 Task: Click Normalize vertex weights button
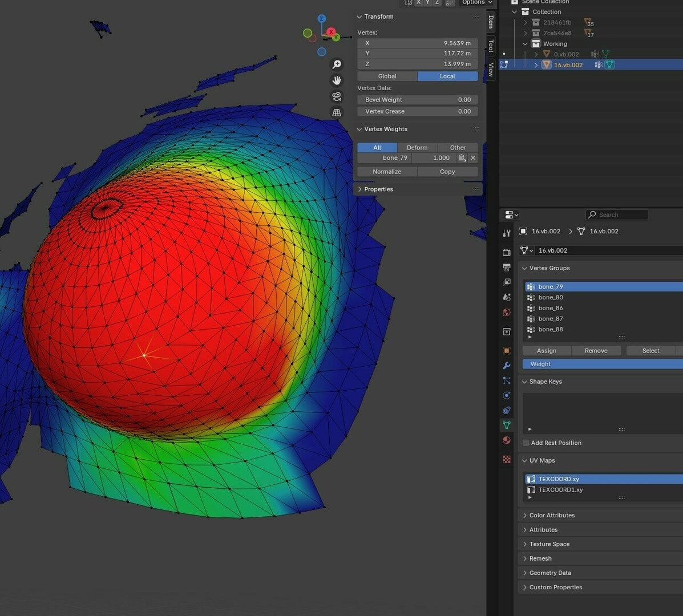(x=387, y=172)
